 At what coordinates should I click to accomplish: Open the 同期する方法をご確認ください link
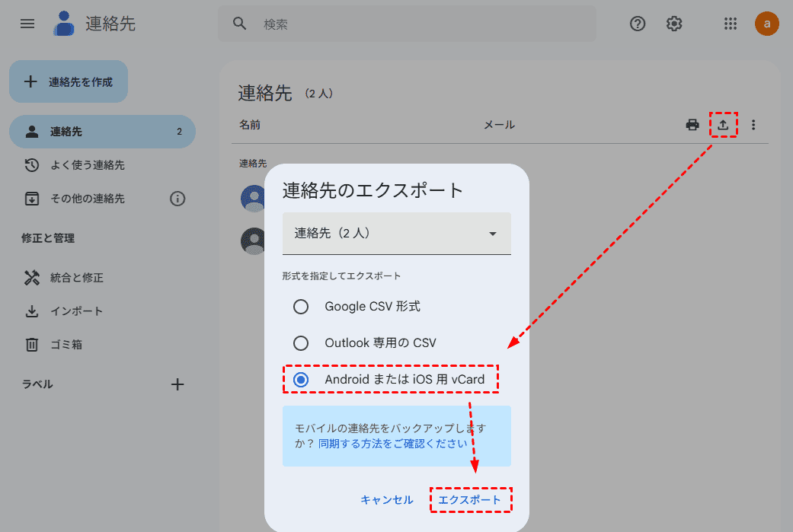pyautogui.click(x=392, y=443)
